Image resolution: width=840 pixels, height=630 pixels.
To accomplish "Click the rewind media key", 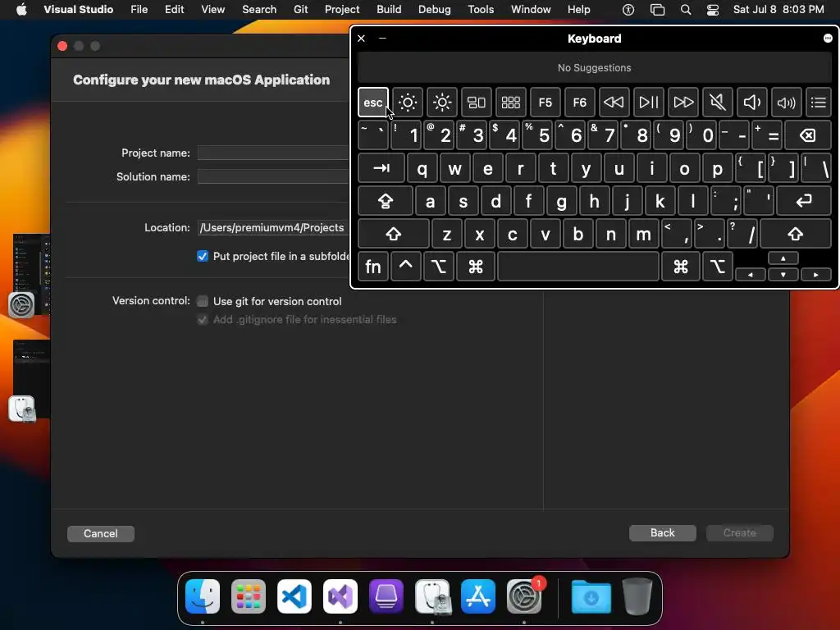I will pos(614,103).
